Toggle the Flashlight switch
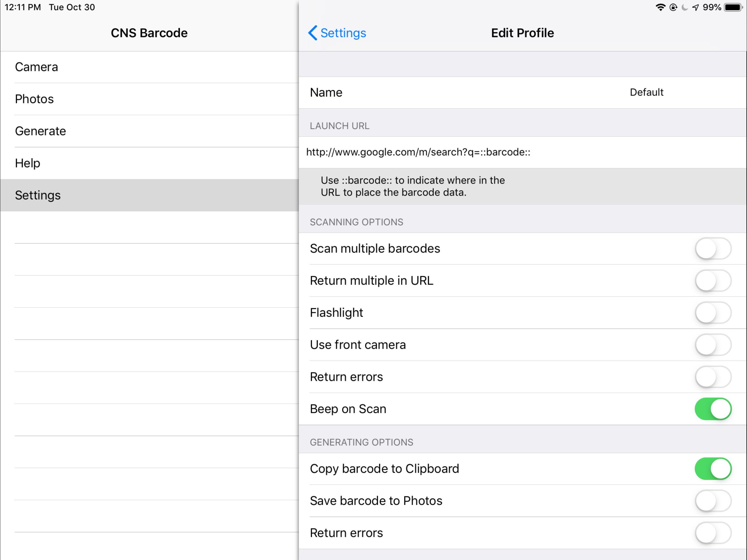 [713, 313]
